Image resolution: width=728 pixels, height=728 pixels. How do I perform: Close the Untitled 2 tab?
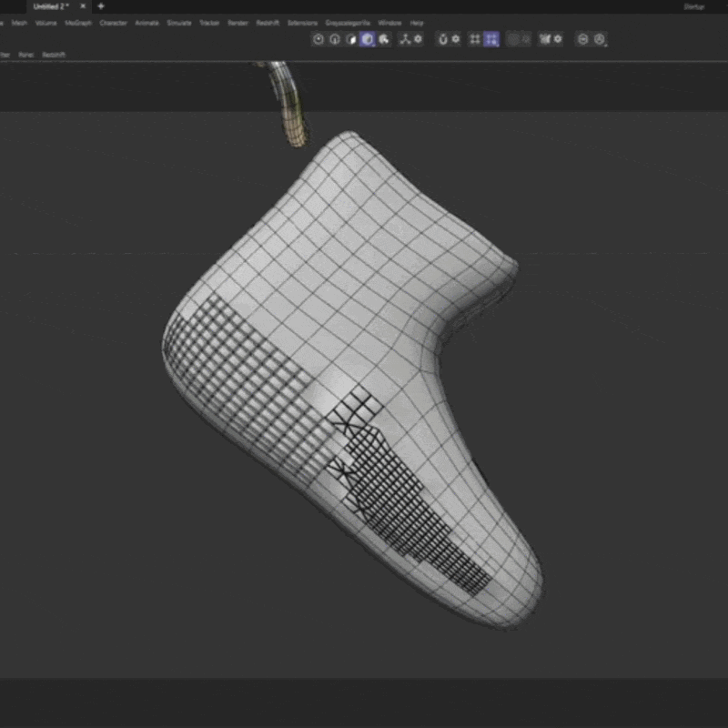click(x=84, y=6)
